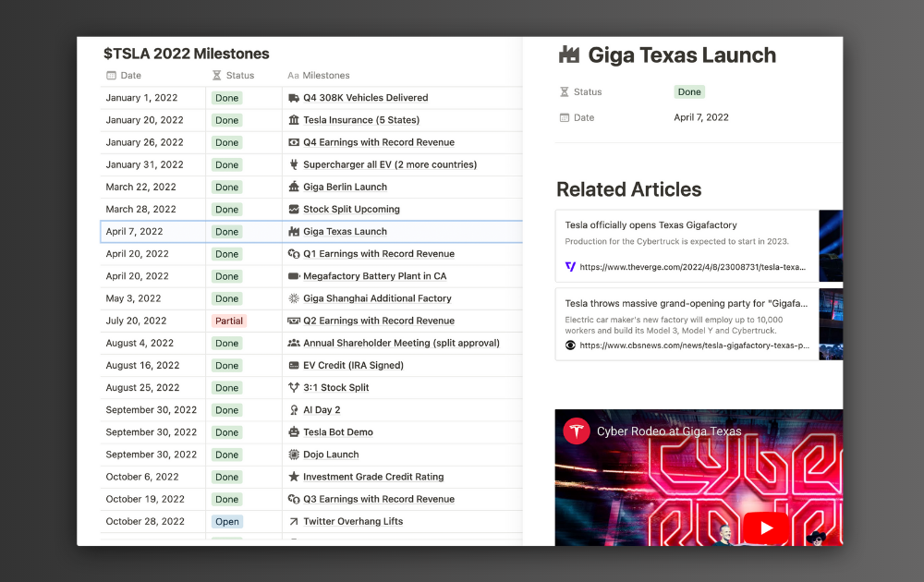
Task: Open the Status column header
Action: click(234, 76)
